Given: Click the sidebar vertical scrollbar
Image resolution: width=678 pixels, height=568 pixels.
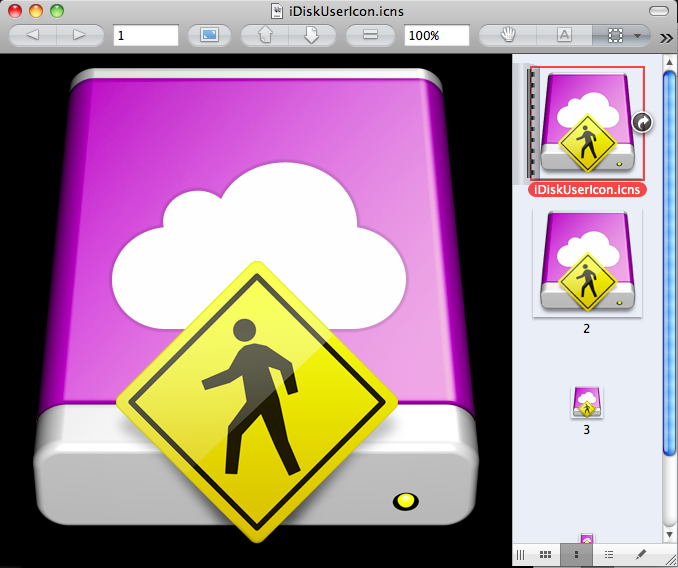Looking at the screenshot, I should tap(669, 263).
